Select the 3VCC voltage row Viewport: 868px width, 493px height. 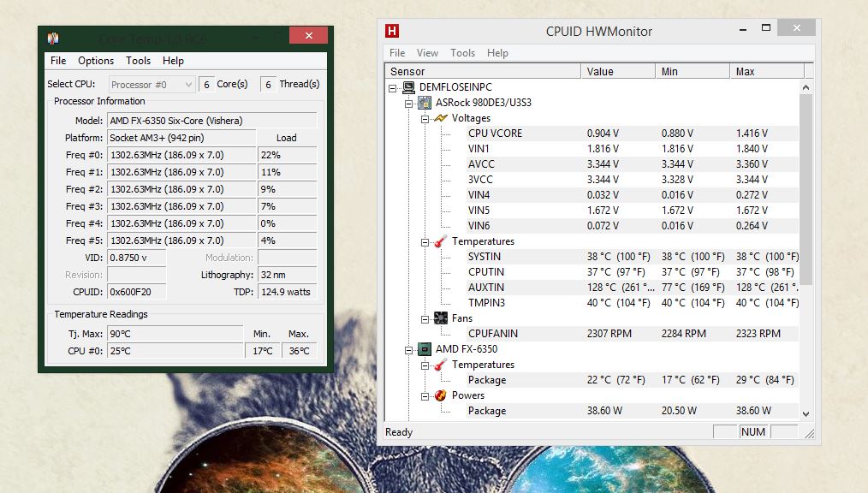pos(633,179)
